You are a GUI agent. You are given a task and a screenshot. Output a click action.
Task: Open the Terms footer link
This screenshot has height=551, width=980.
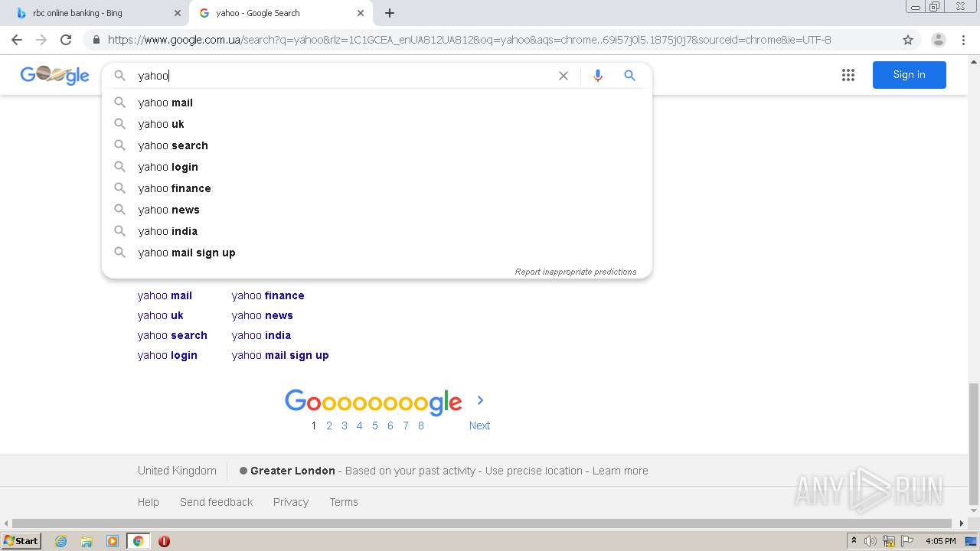pyautogui.click(x=344, y=502)
